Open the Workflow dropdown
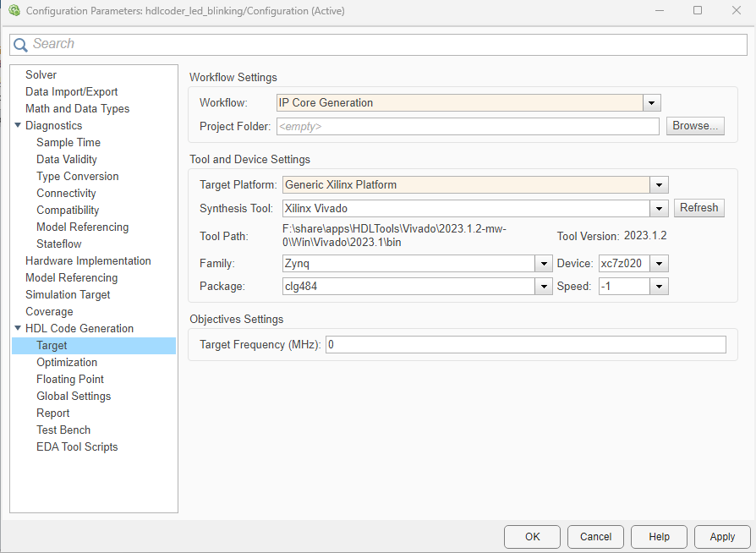Viewport: 756px width, 553px height. pos(651,102)
